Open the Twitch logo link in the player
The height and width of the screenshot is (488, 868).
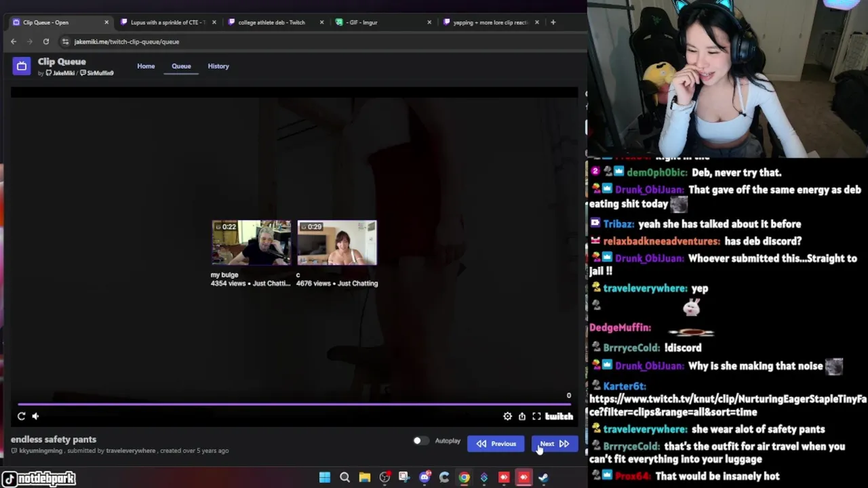point(559,416)
